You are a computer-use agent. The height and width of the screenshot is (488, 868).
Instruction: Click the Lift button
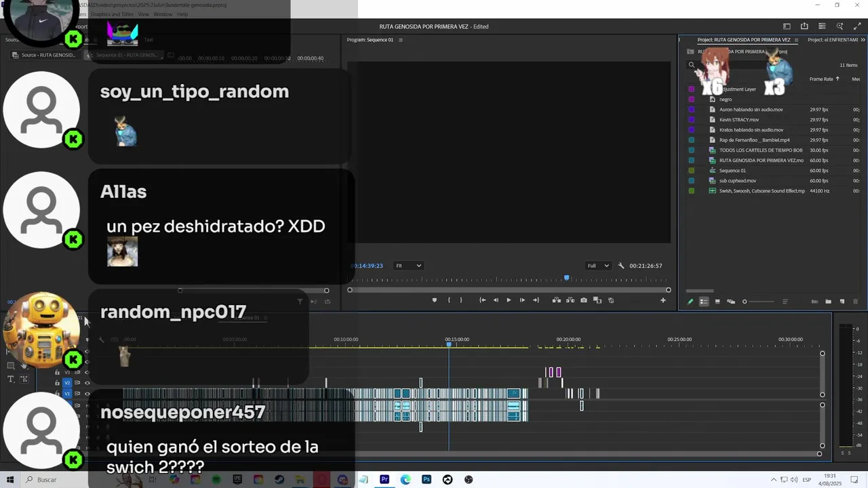[557, 300]
